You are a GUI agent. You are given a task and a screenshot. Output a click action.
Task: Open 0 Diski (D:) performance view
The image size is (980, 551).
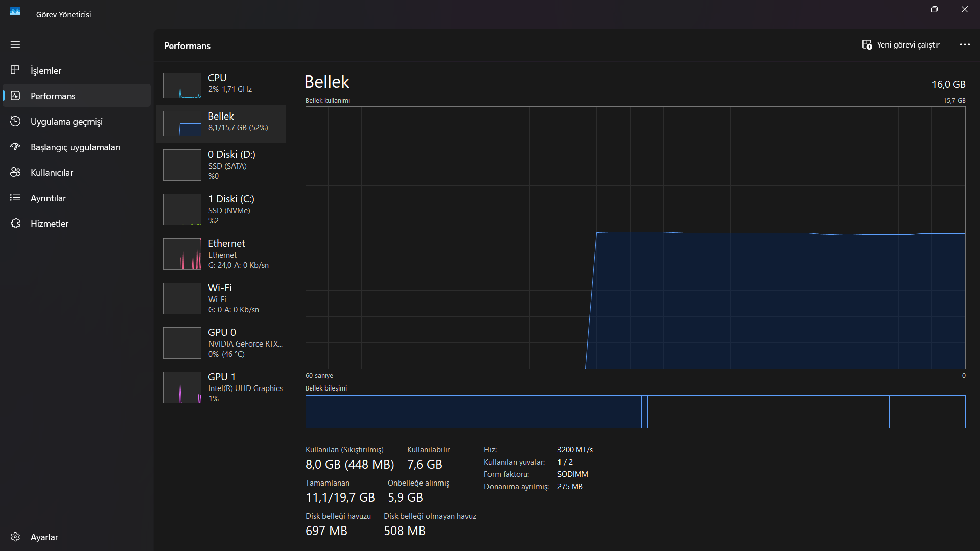coord(221,165)
